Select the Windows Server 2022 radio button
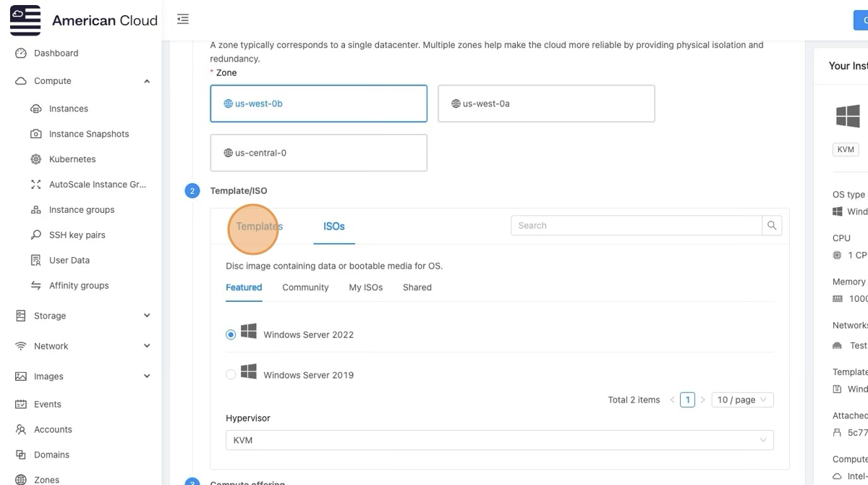Viewport: 868px width, 485px height. (x=231, y=334)
